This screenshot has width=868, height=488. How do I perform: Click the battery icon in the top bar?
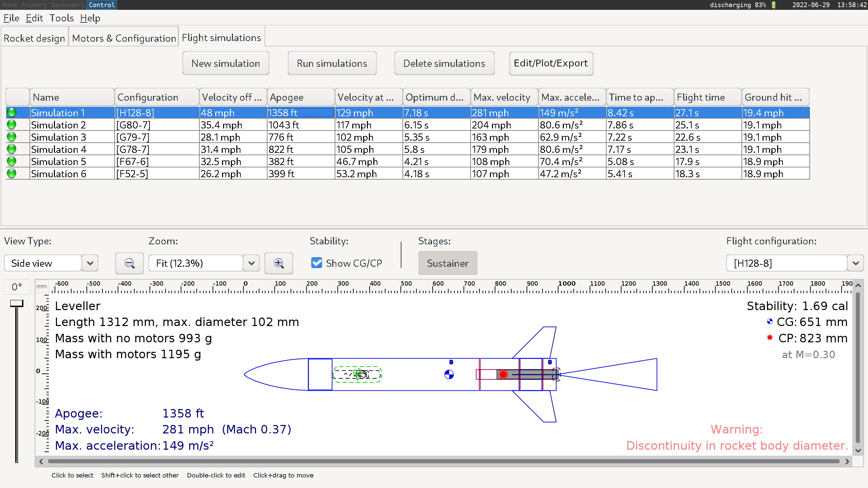pos(773,5)
